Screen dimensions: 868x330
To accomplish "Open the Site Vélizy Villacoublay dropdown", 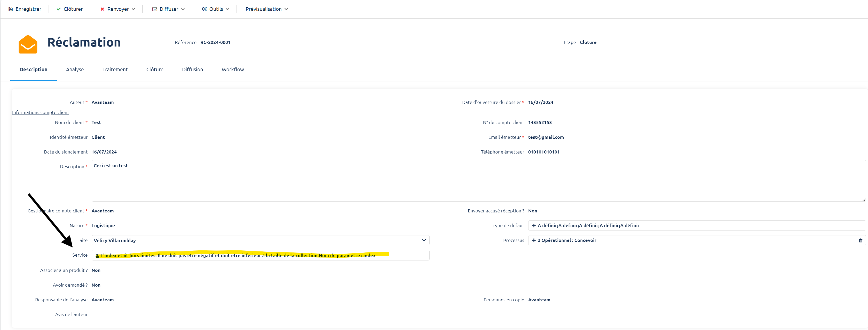I will [424, 241].
